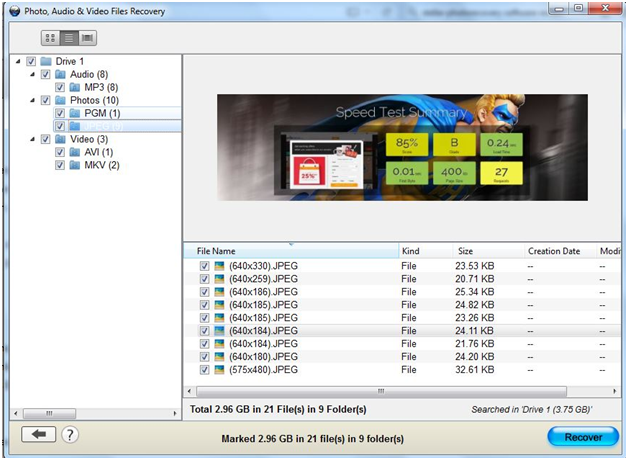The image size is (628, 460).
Task: Click the 23.26 KB size cell
Action: coord(474,317)
